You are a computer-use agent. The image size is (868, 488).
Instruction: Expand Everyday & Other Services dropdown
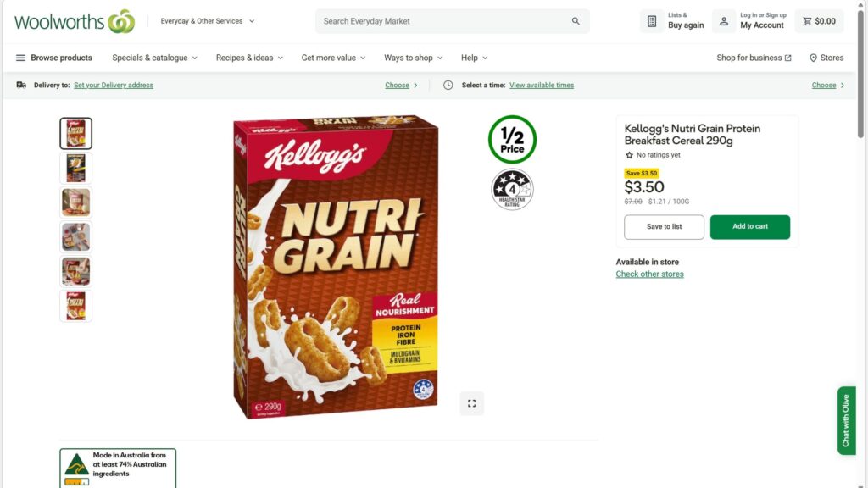pyautogui.click(x=208, y=21)
